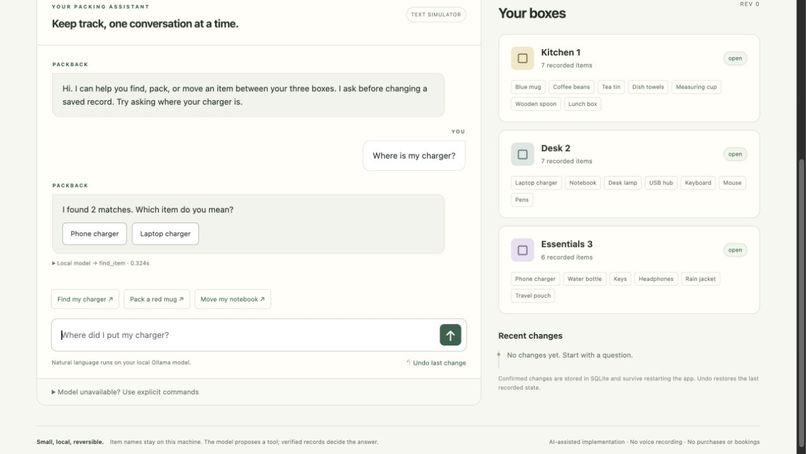Select the Measuring cup item tag
The height and width of the screenshot is (454, 806).
pos(696,87)
